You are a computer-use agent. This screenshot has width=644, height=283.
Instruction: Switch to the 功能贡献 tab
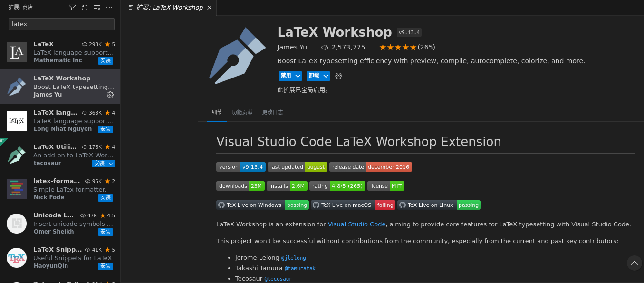click(x=242, y=112)
